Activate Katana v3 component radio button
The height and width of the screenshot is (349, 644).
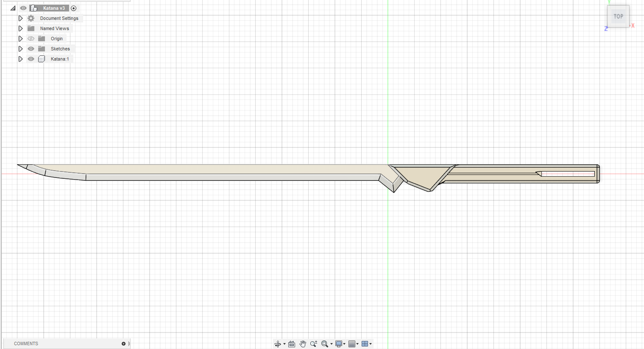click(x=74, y=8)
